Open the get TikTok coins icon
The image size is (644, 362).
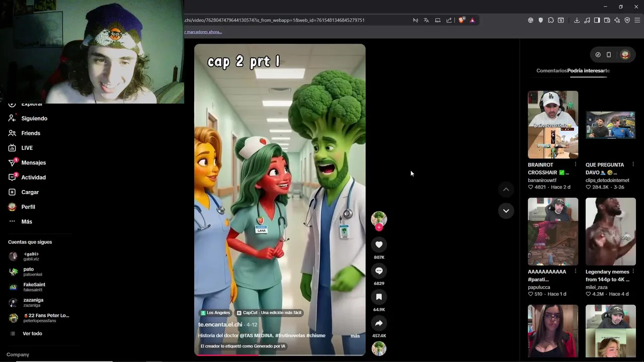click(598, 55)
